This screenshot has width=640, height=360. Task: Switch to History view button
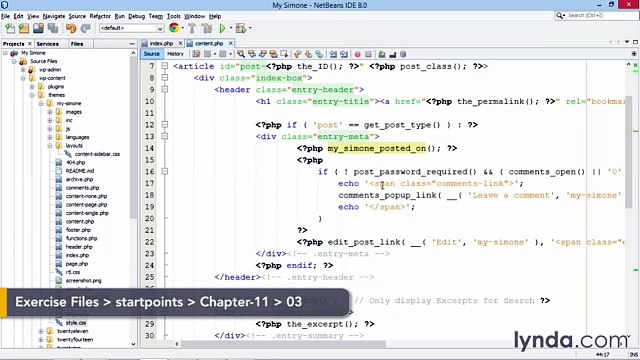(176, 54)
